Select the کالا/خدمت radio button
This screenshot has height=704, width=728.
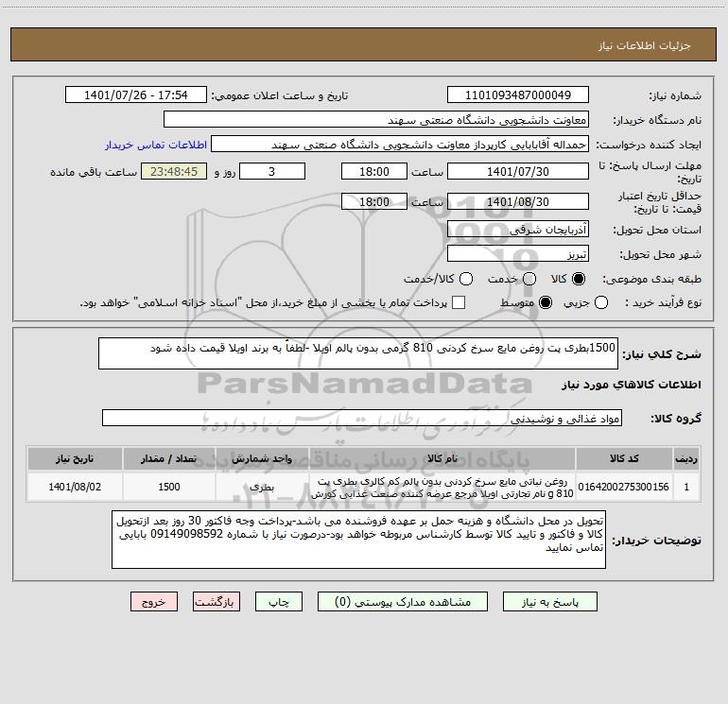(x=466, y=279)
